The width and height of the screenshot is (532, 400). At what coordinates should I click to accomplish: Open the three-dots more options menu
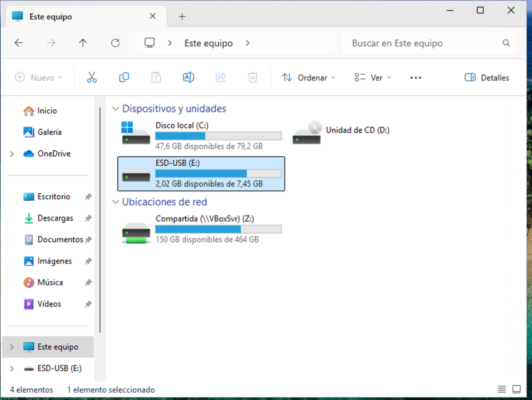(x=416, y=78)
